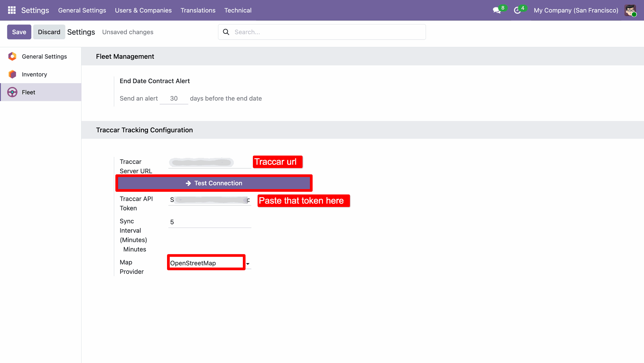Save the settings changes
Image resolution: width=644 pixels, height=363 pixels.
19,32
